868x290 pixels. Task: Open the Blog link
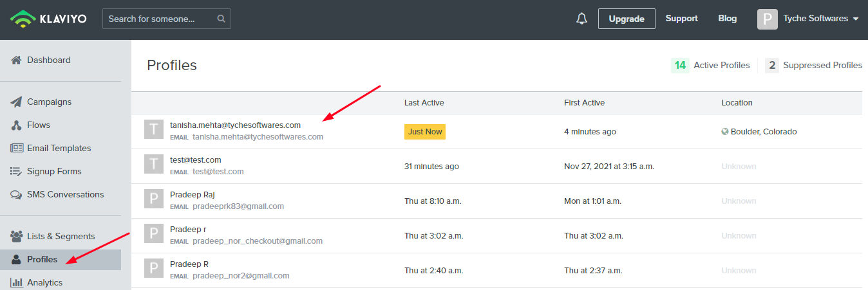tap(727, 19)
